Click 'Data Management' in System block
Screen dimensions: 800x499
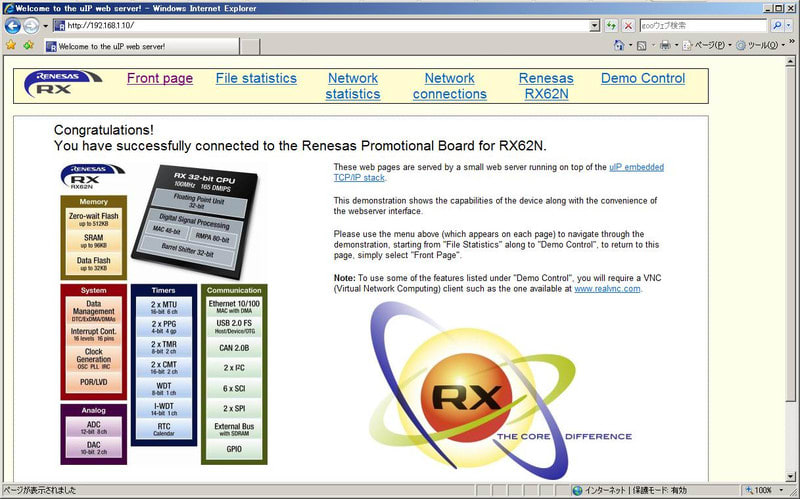93,310
